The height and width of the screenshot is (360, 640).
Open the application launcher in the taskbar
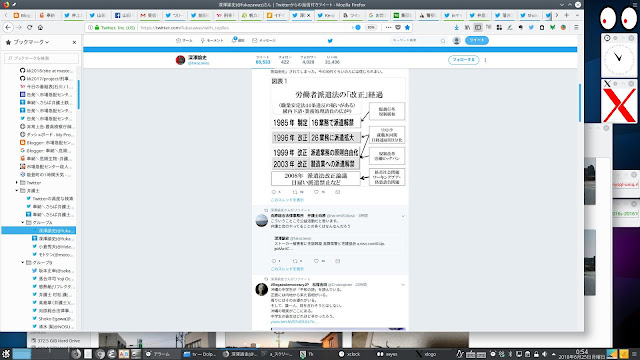pos(6,354)
